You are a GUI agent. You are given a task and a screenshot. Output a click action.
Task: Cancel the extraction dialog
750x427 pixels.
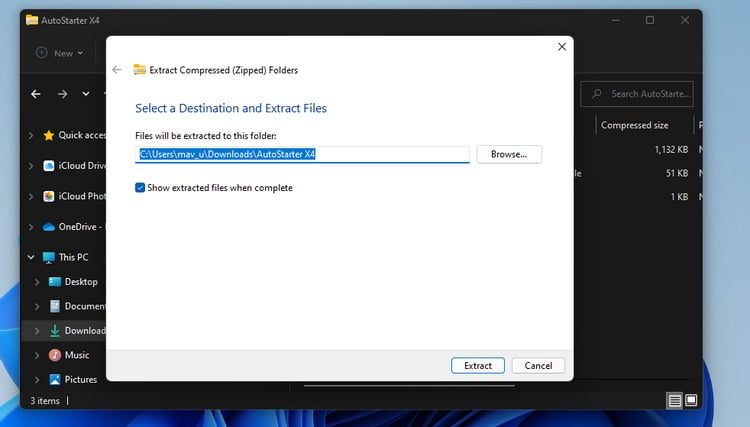point(538,365)
